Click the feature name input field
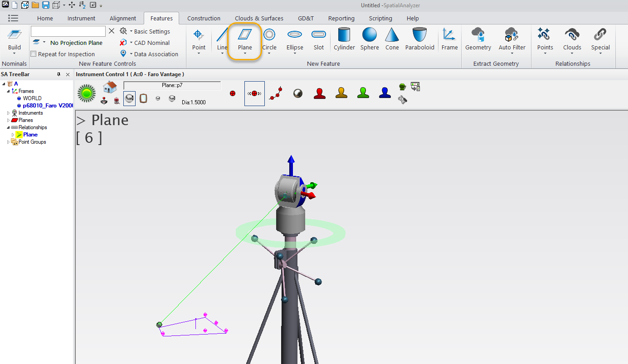 (x=68, y=31)
